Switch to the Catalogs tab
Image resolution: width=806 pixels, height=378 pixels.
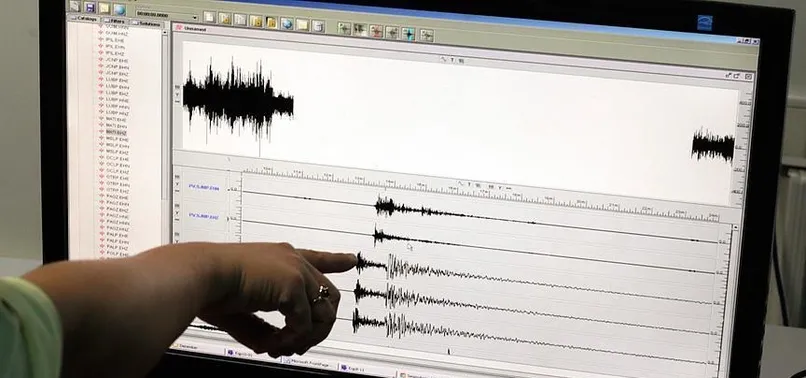click(84, 19)
